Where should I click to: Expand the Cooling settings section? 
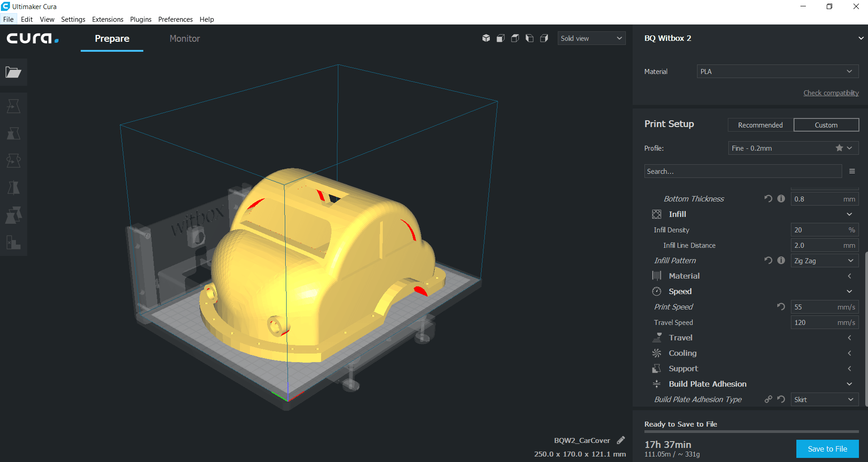(x=849, y=353)
